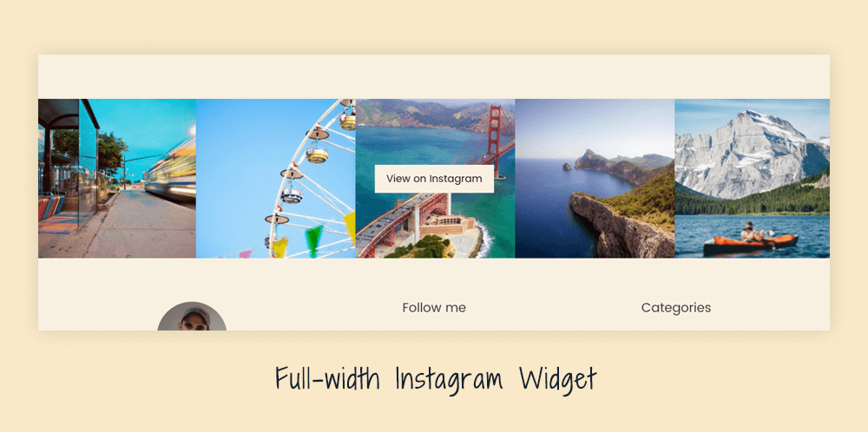Click the green pennant flag

pos(314,239)
